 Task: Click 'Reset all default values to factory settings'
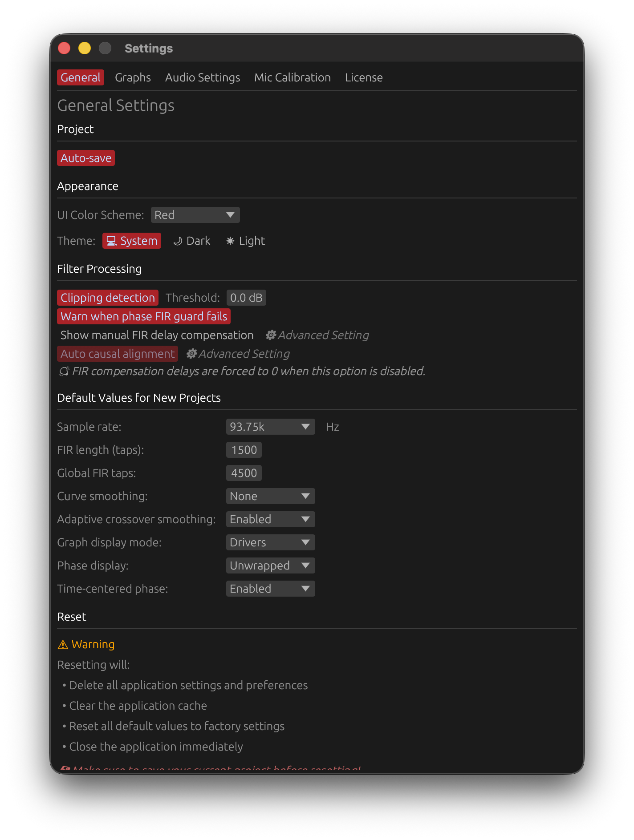(x=177, y=726)
